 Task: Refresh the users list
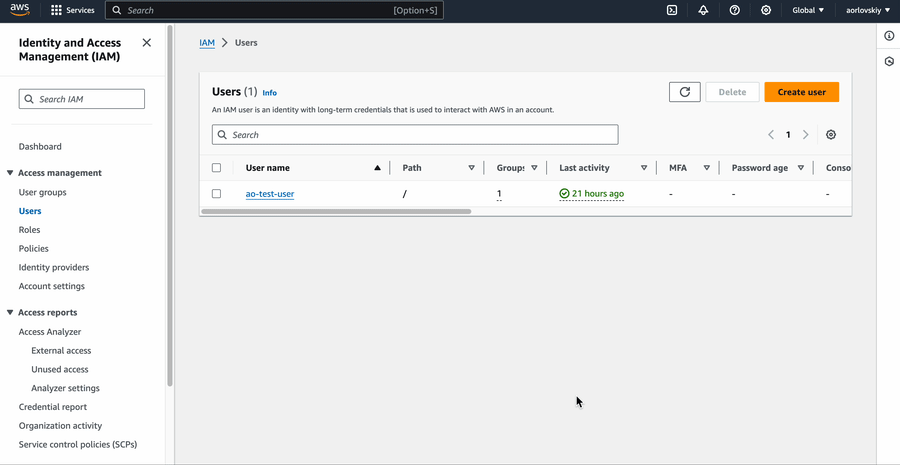(x=684, y=92)
